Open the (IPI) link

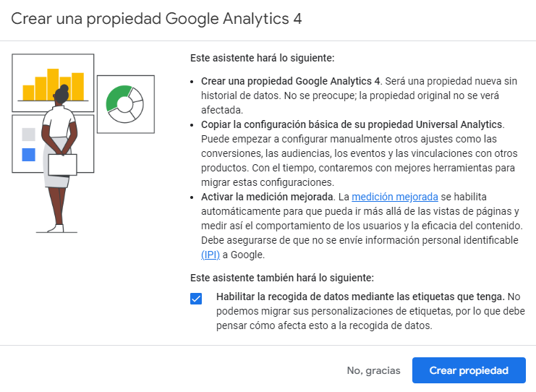[210, 255]
